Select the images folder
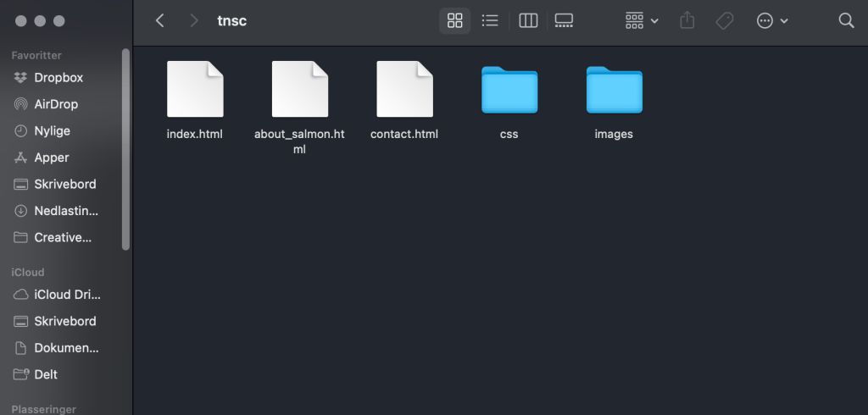868x415 pixels. pos(614,90)
